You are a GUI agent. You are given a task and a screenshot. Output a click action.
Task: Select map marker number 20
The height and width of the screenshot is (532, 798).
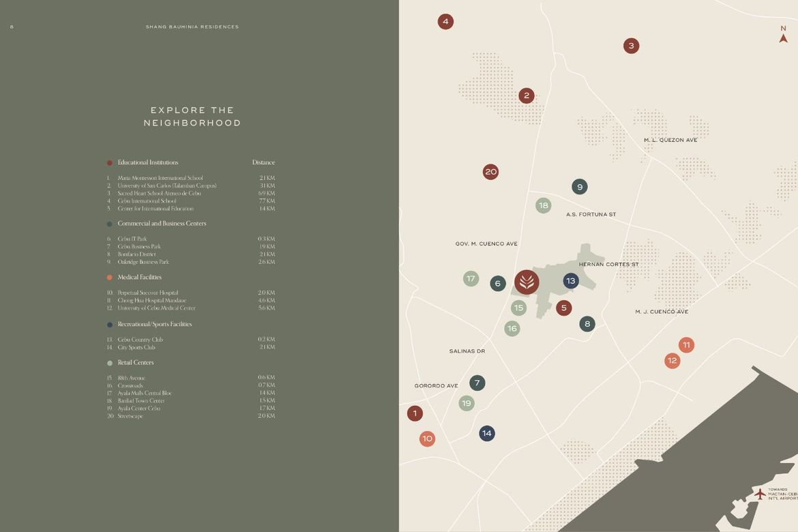coord(490,172)
